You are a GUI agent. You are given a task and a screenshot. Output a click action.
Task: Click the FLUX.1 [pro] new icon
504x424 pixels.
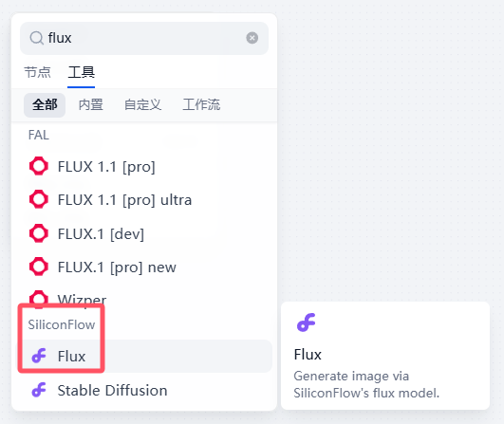tap(39, 267)
